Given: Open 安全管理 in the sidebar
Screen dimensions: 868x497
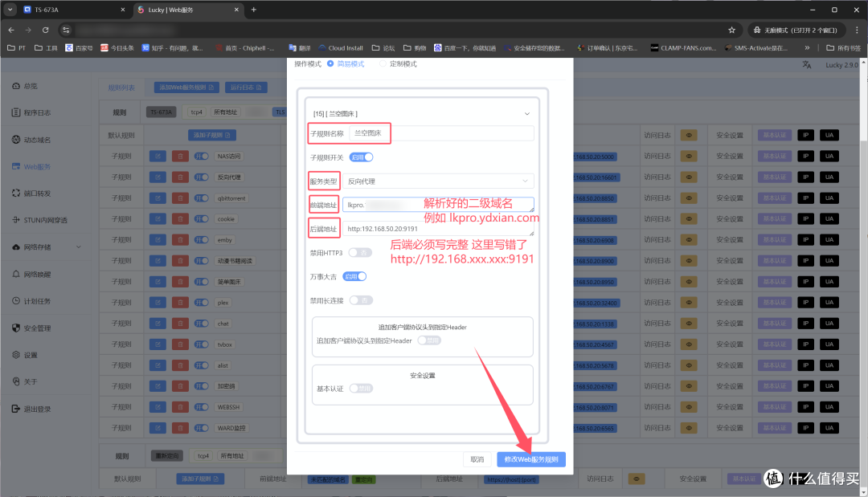Looking at the screenshot, I should point(31,328).
